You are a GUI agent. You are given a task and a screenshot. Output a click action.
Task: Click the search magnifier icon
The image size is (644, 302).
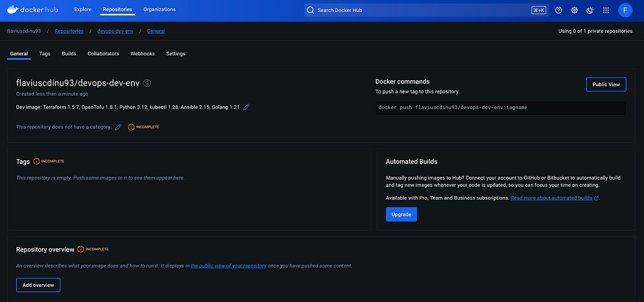310,10
